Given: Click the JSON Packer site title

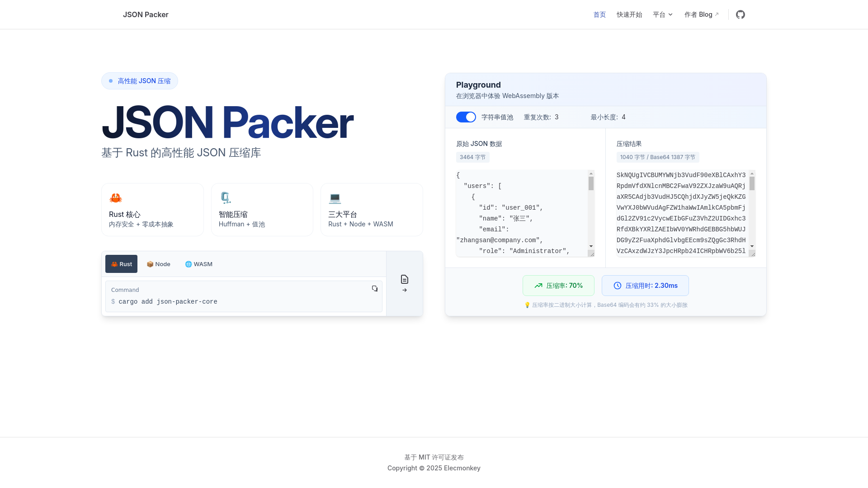Looking at the screenshot, I should 146,14.
